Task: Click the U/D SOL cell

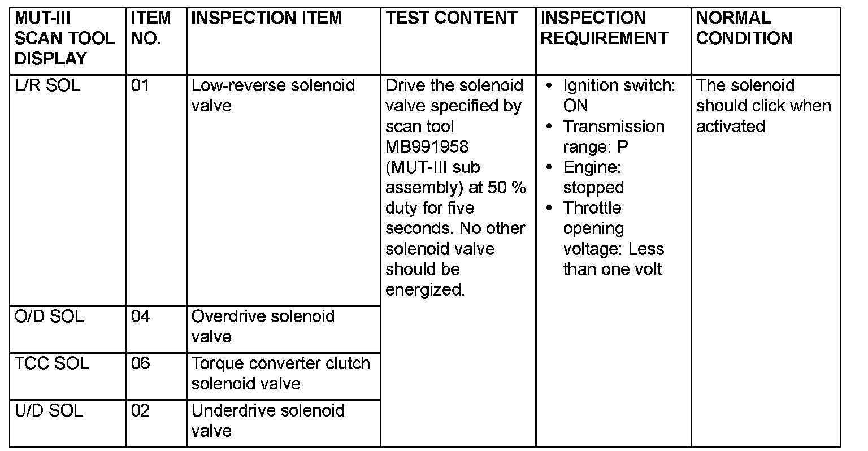Action: [49, 410]
